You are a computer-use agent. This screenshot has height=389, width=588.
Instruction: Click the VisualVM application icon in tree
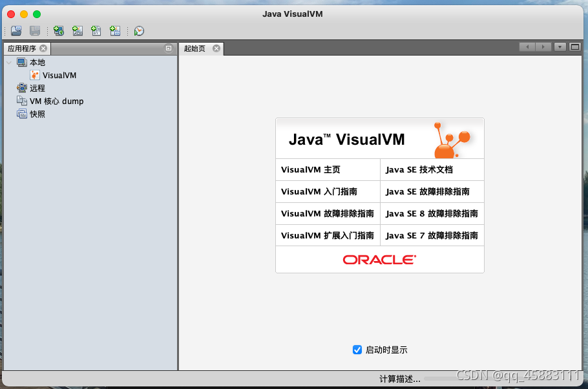(x=35, y=75)
